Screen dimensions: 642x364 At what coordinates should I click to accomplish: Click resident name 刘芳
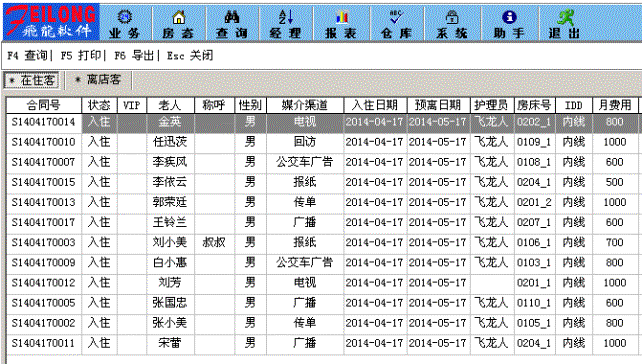[170, 283]
